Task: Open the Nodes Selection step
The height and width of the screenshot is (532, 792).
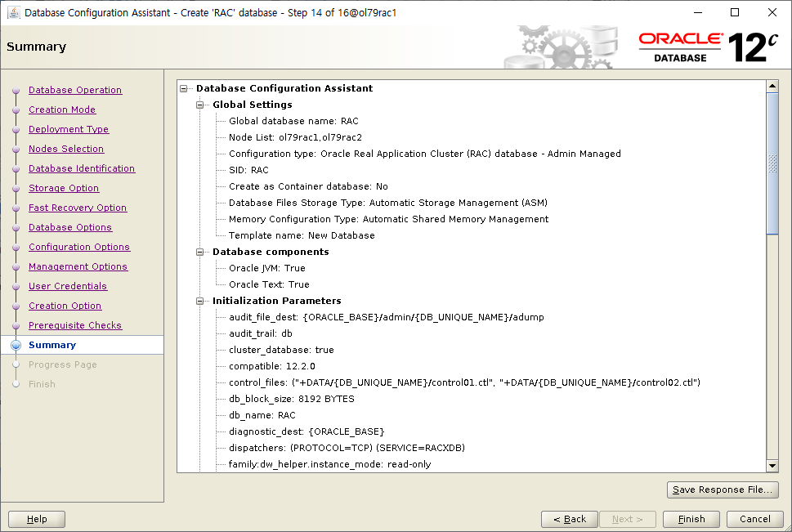Action: [x=66, y=149]
